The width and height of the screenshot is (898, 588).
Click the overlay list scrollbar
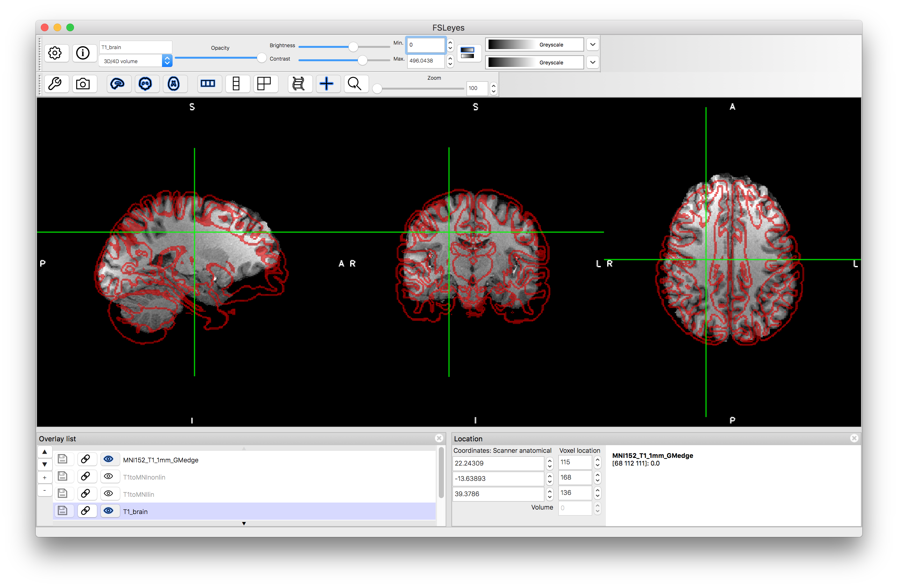441,473
